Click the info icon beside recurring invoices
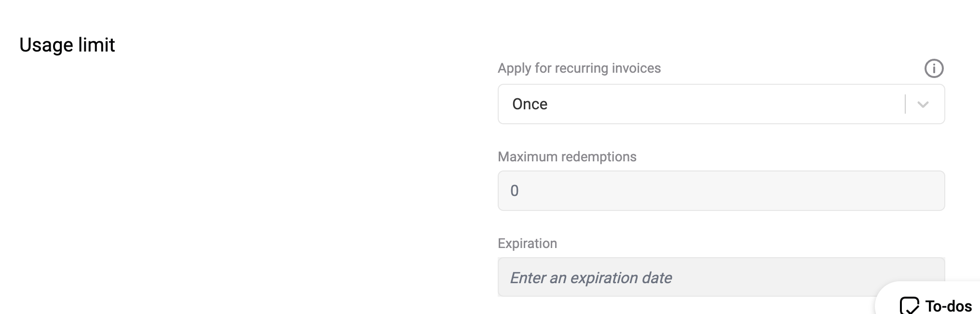The image size is (980, 314). click(934, 68)
